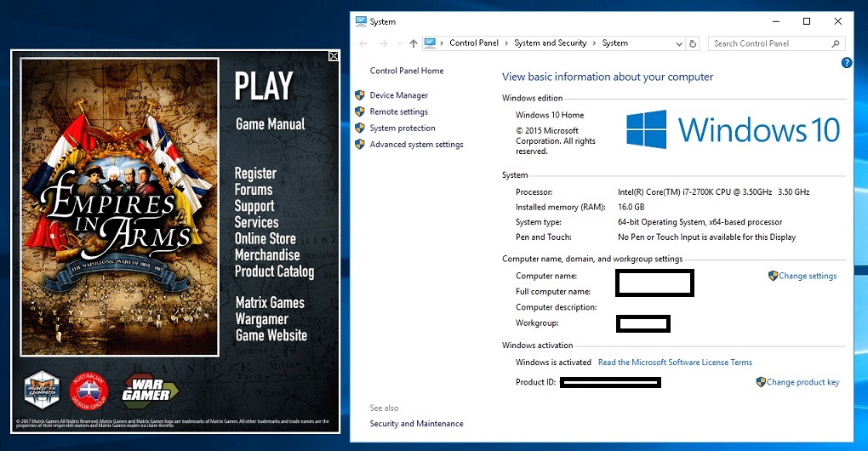Close the System window
The height and width of the screenshot is (451, 868).
837,21
